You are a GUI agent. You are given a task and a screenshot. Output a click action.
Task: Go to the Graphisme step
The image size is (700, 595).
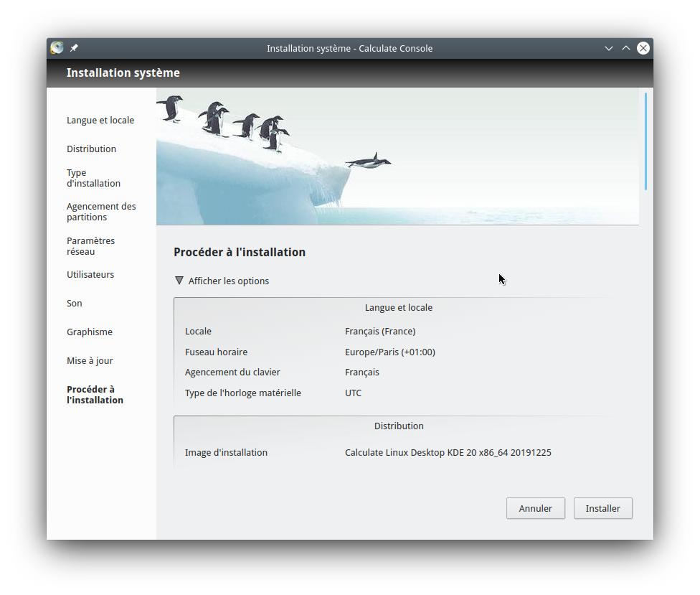[x=90, y=332]
